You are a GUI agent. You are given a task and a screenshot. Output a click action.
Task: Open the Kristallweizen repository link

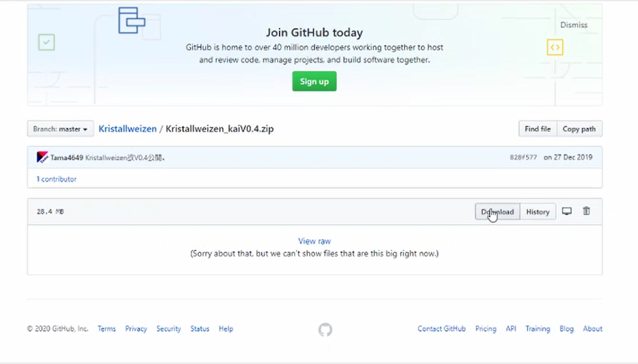(x=127, y=129)
